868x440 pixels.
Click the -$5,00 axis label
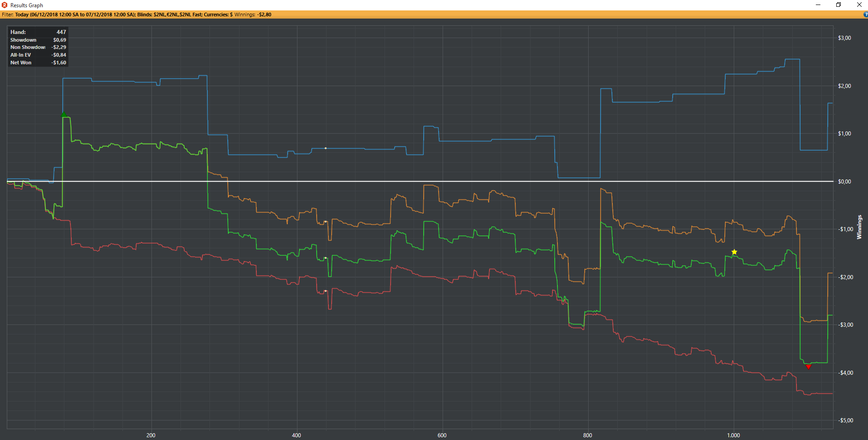845,421
